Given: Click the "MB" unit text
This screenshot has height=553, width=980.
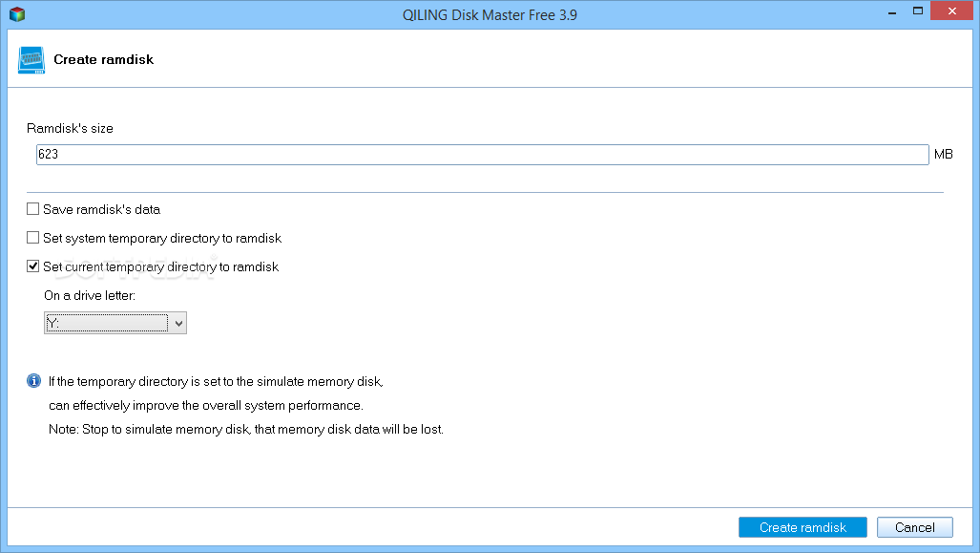Looking at the screenshot, I should pyautogui.click(x=943, y=154).
